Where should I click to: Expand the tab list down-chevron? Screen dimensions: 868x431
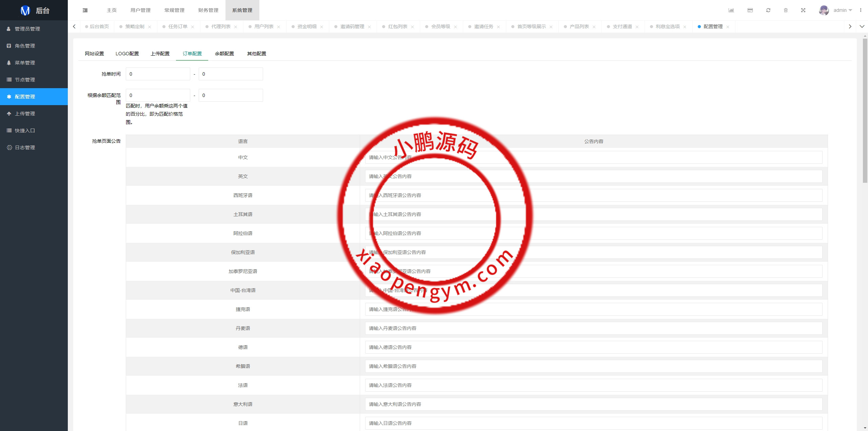[862, 26]
